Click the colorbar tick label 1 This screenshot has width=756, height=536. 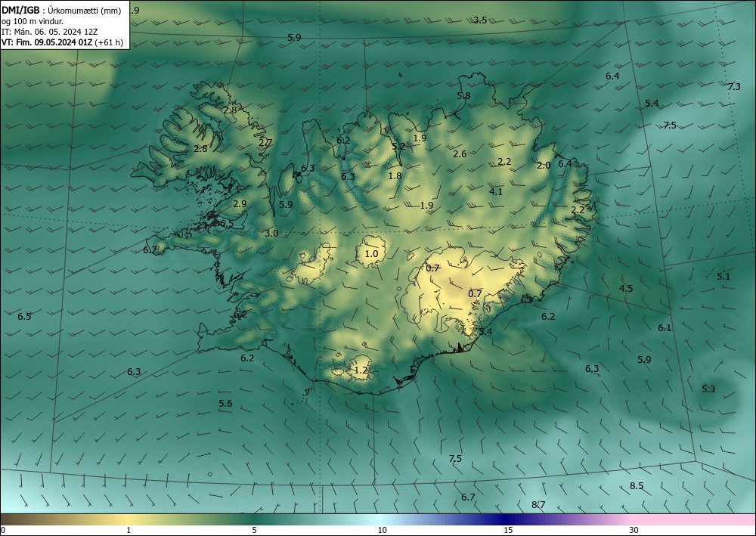pos(129,530)
